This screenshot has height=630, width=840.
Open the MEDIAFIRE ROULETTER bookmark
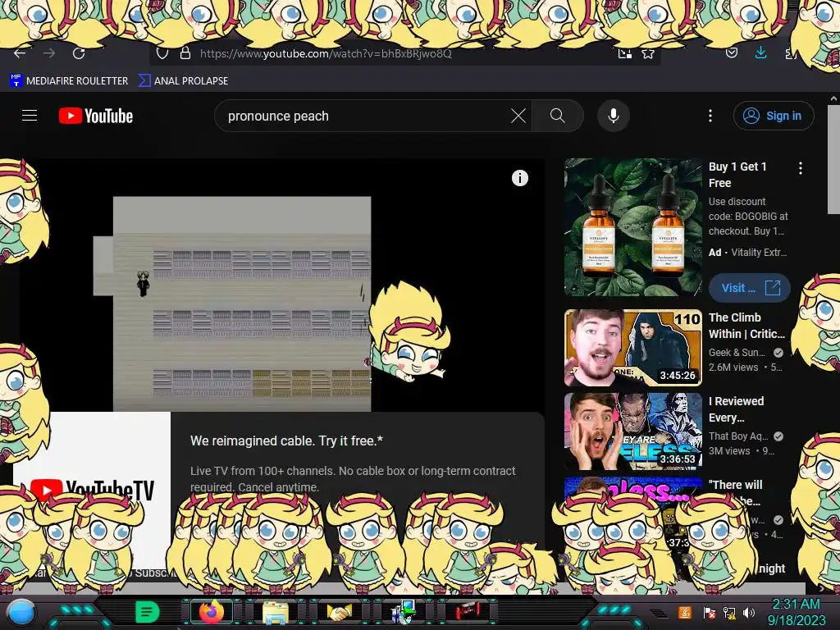tap(69, 80)
